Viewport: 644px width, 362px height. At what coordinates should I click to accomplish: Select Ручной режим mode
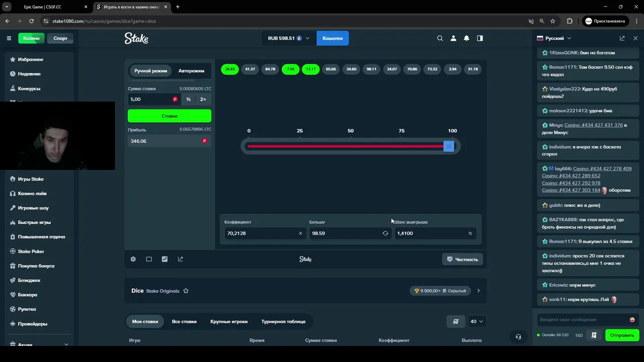coord(150,71)
